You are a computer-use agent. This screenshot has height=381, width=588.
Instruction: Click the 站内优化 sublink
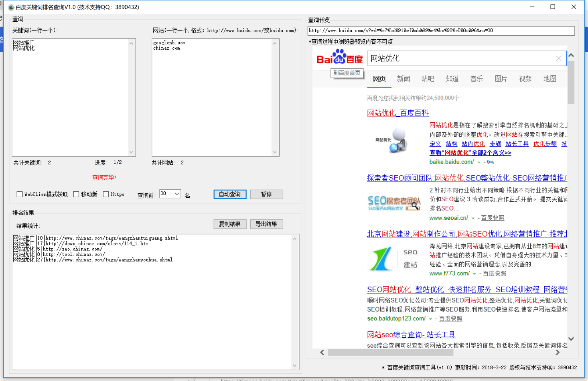(473, 144)
